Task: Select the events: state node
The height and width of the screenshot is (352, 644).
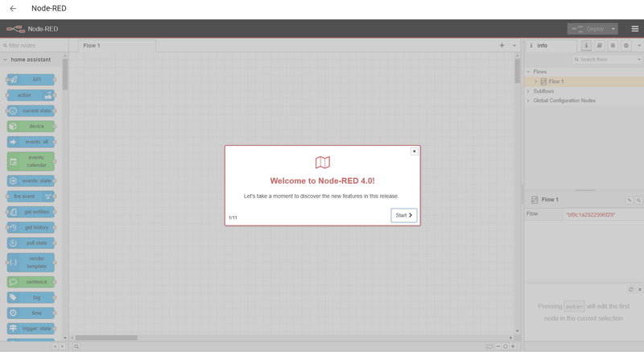Action: (31, 180)
